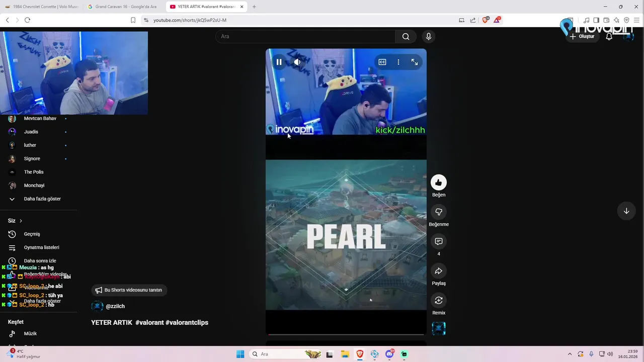
Task: Enter fullscreen mode on the Short
Action: click(x=415, y=62)
